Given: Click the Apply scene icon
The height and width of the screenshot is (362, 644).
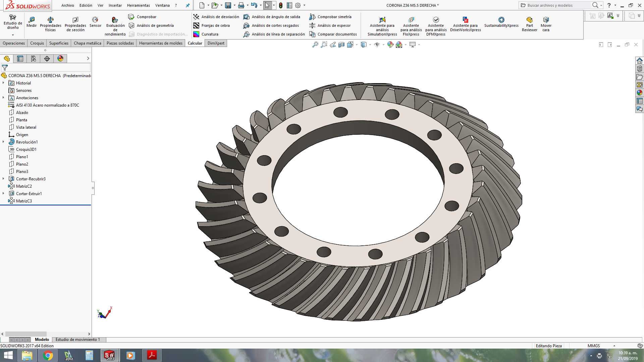Looking at the screenshot, I should 399,45.
